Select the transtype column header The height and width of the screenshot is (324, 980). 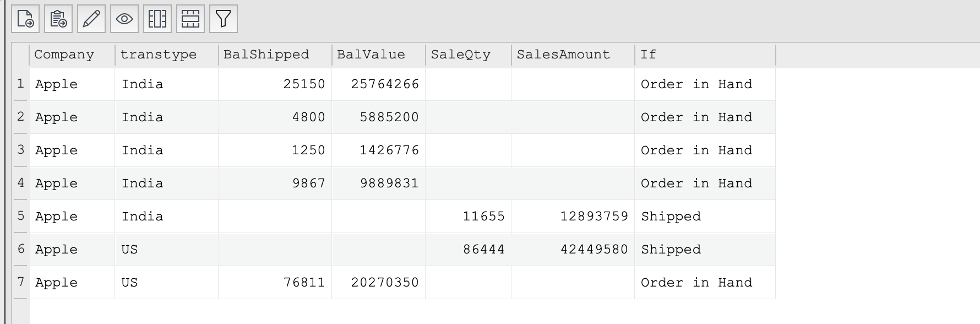[x=167, y=55]
